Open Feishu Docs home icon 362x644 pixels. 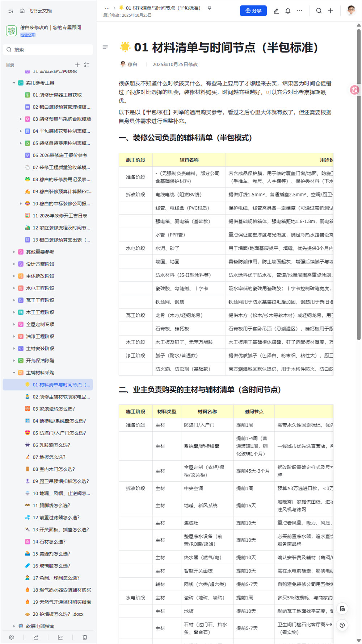click(x=22, y=11)
